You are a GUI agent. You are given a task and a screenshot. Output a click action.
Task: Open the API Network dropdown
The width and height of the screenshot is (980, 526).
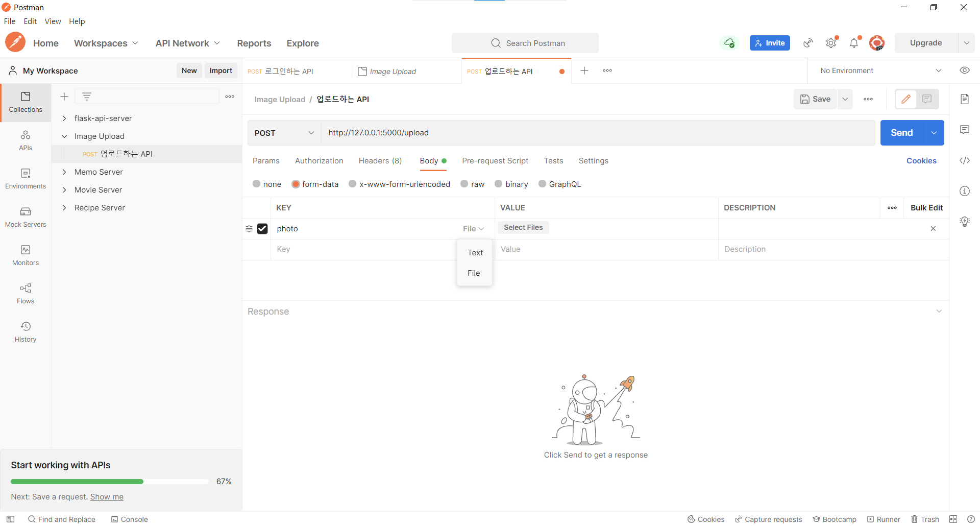188,43
